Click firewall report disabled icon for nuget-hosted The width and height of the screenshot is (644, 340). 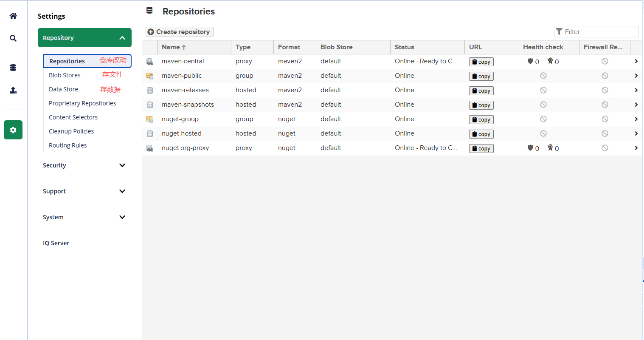pyautogui.click(x=605, y=133)
